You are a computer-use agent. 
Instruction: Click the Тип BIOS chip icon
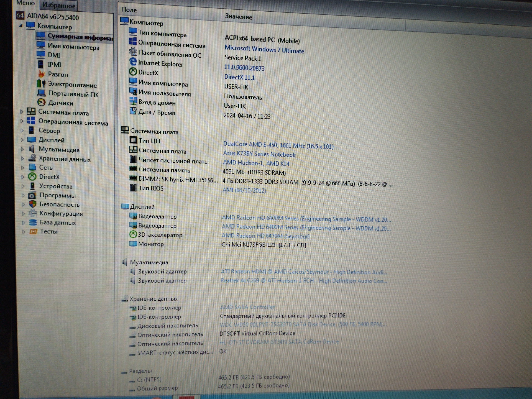click(x=133, y=188)
